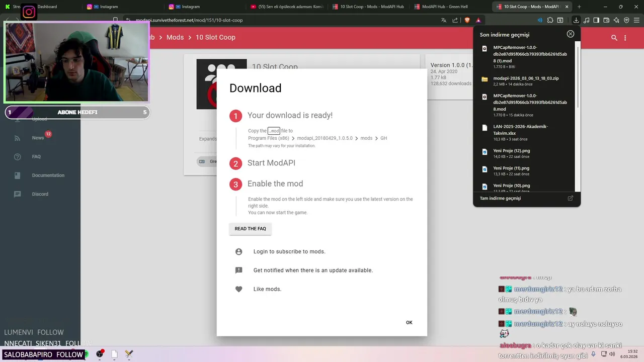Click the Discord chat icon in sidebar
This screenshot has height=362, width=644.
(x=18, y=194)
